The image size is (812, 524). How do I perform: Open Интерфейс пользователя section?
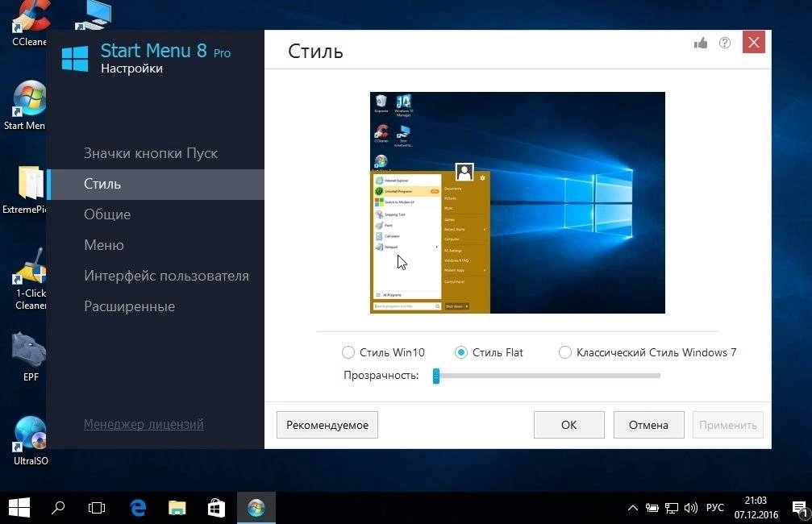[166, 276]
